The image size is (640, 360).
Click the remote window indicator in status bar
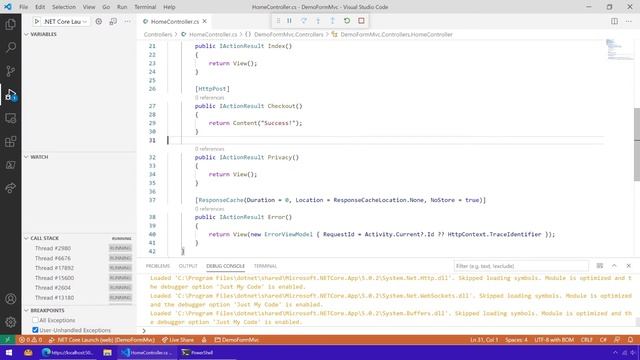pyautogui.click(x=7, y=340)
